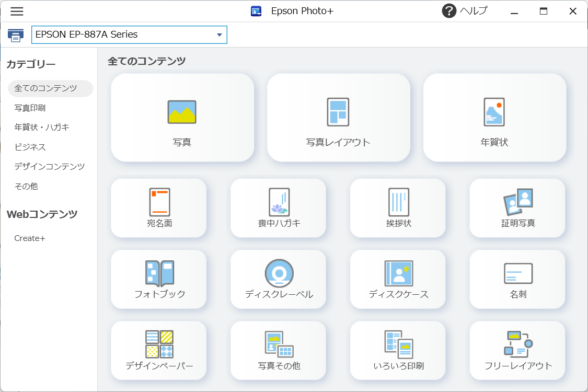
Task: Expand the EPSON EP-887A Series printer dropdown
Action: (x=219, y=35)
